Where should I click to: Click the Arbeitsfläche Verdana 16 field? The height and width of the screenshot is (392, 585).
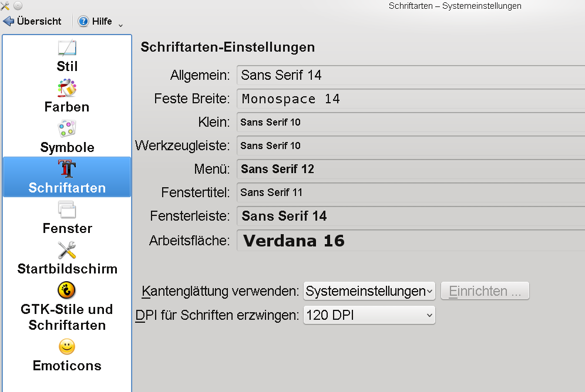pyautogui.click(x=411, y=241)
